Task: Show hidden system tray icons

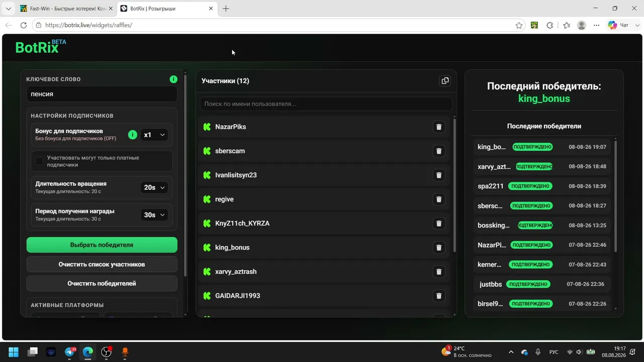Action: click(511, 352)
